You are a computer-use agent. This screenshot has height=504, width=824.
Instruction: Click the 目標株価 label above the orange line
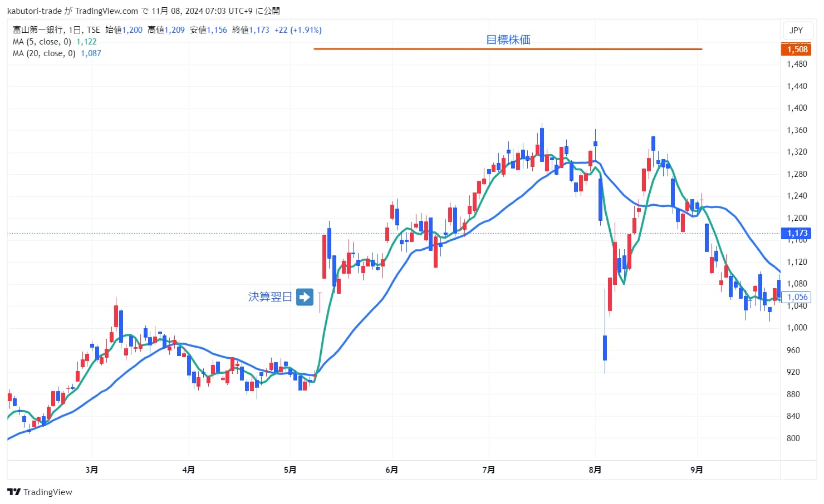pos(508,39)
